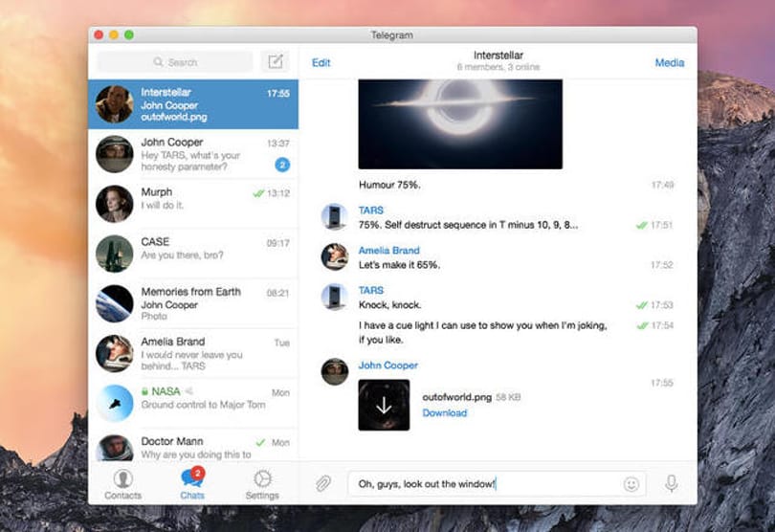Switch to the Settings tab
Viewport: 775px width, 532px height.
coord(262,484)
